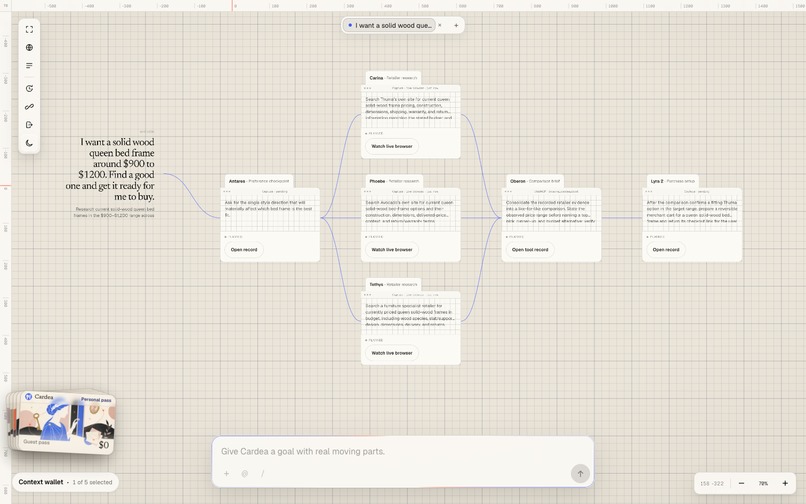Open record on the Antares card
Viewport: 806px width, 504px height.
coord(244,249)
